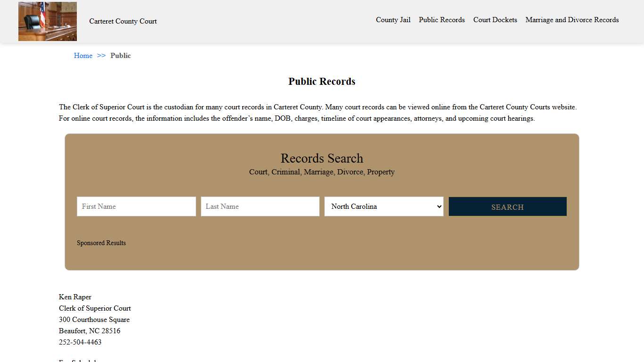The width and height of the screenshot is (644, 362).
Task: Click the Carteret County Court site title
Action: click(x=123, y=21)
